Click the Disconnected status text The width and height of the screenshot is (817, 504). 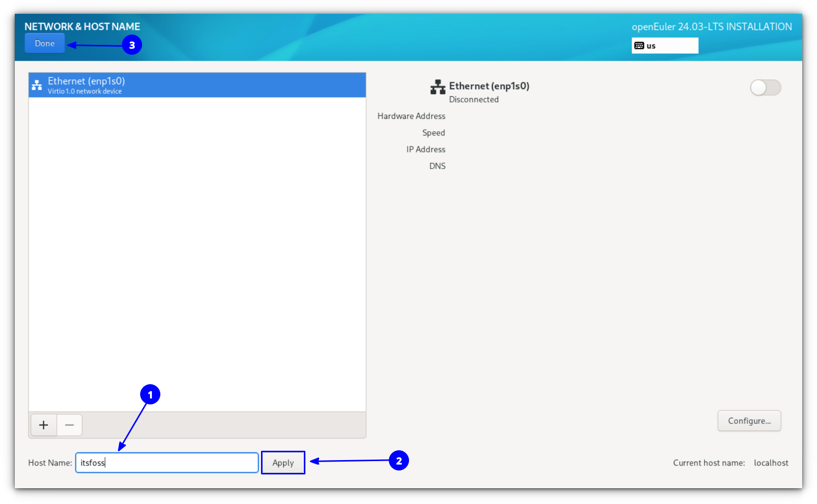coord(473,99)
